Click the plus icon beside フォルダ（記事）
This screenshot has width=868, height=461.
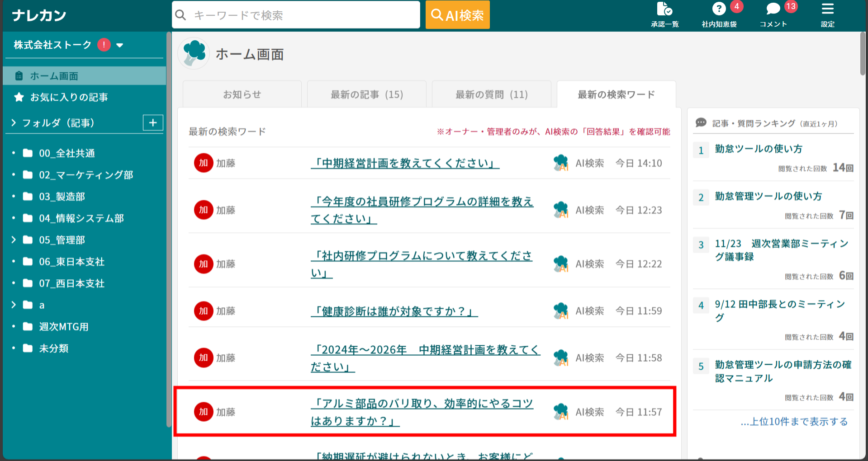[153, 122]
